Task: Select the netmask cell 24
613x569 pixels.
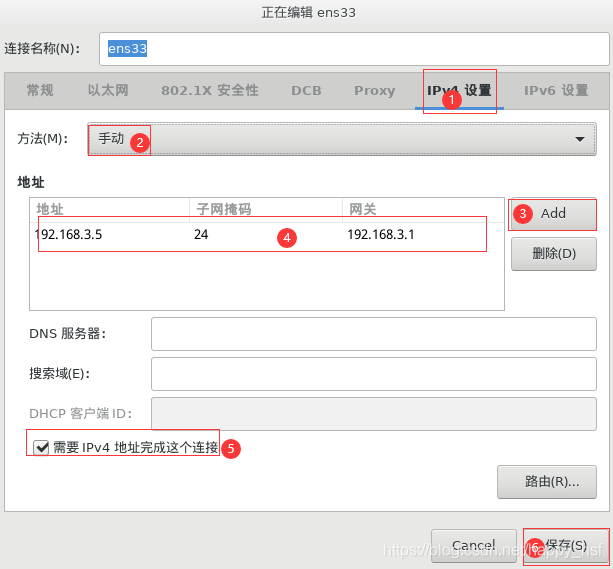Action: click(201, 235)
